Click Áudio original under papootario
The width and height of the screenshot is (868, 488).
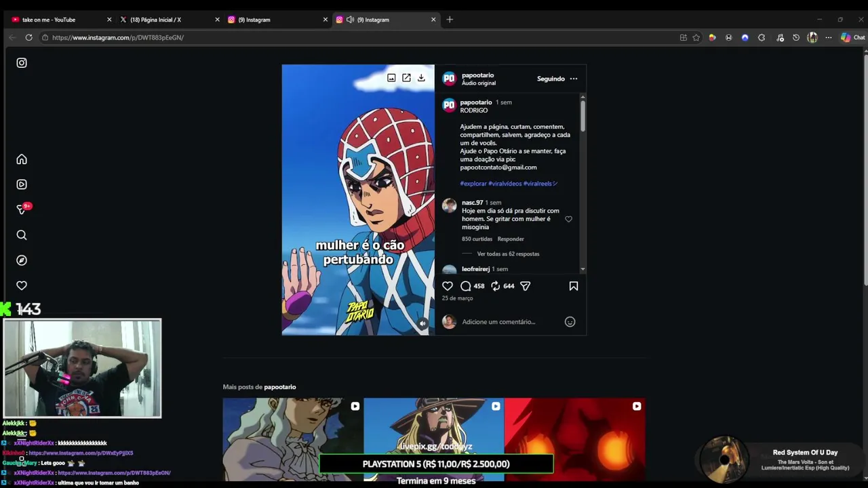point(479,83)
